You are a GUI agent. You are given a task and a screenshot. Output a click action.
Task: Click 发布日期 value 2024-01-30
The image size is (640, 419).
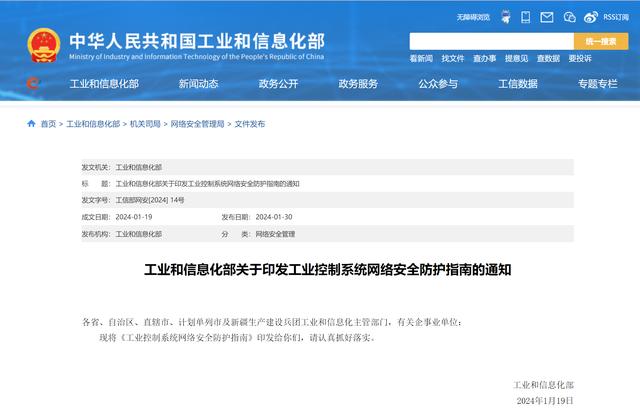click(x=274, y=217)
